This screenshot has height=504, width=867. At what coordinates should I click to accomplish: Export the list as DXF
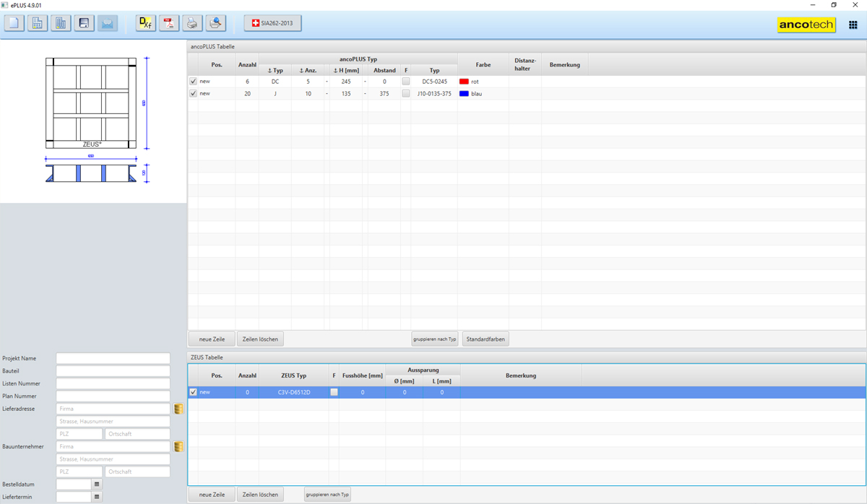coord(146,23)
